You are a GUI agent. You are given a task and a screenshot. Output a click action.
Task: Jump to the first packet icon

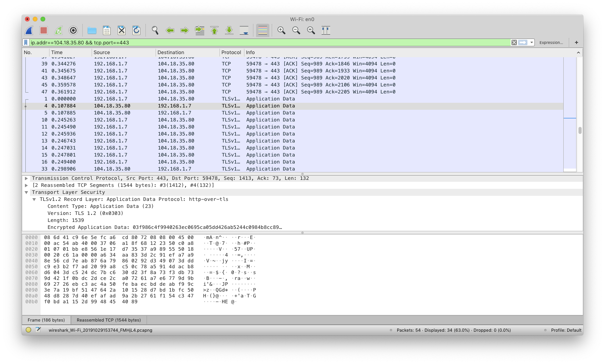pyautogui.click(x=214, y=30)
